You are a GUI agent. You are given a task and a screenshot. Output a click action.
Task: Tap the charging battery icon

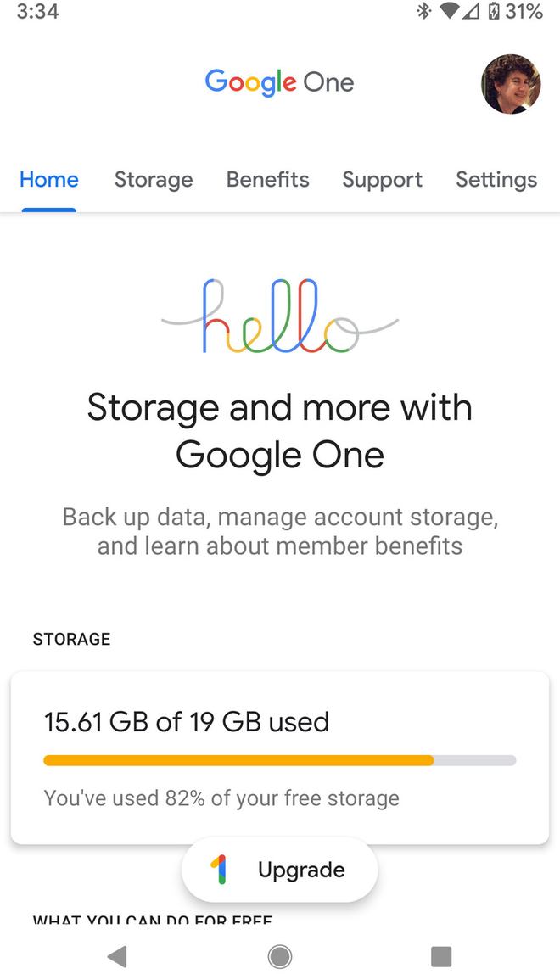point(493,12)
